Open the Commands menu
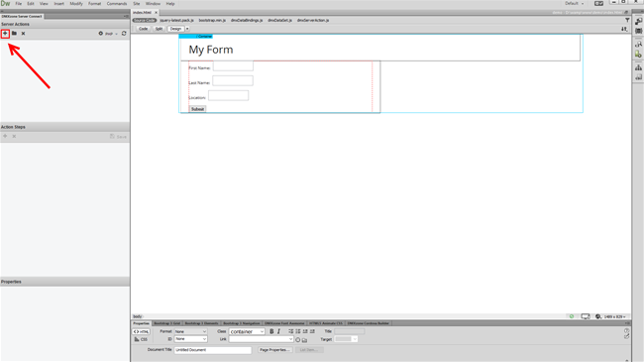 117,3
